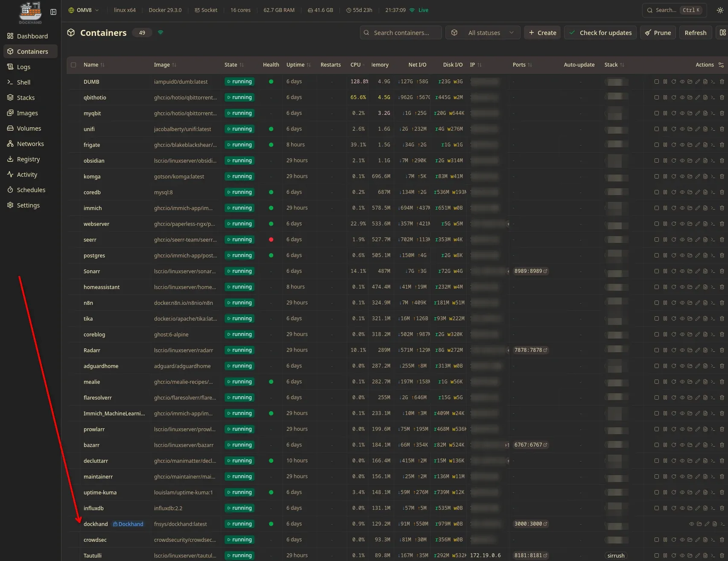Navigate to Volumes in the sidebar

click(30, 129)
